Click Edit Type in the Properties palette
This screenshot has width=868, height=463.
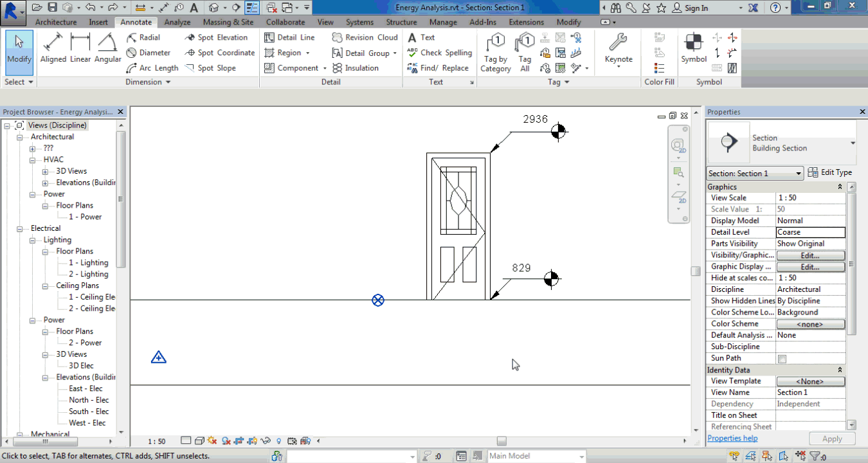pos(830,172)
